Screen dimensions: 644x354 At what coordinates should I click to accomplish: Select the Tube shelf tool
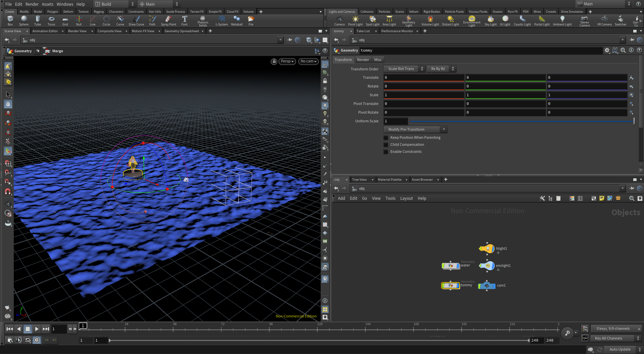(x=38, y=20)
